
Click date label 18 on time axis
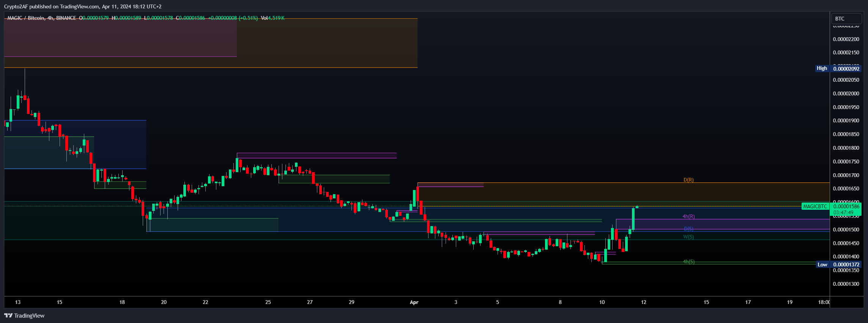point(122,302)
